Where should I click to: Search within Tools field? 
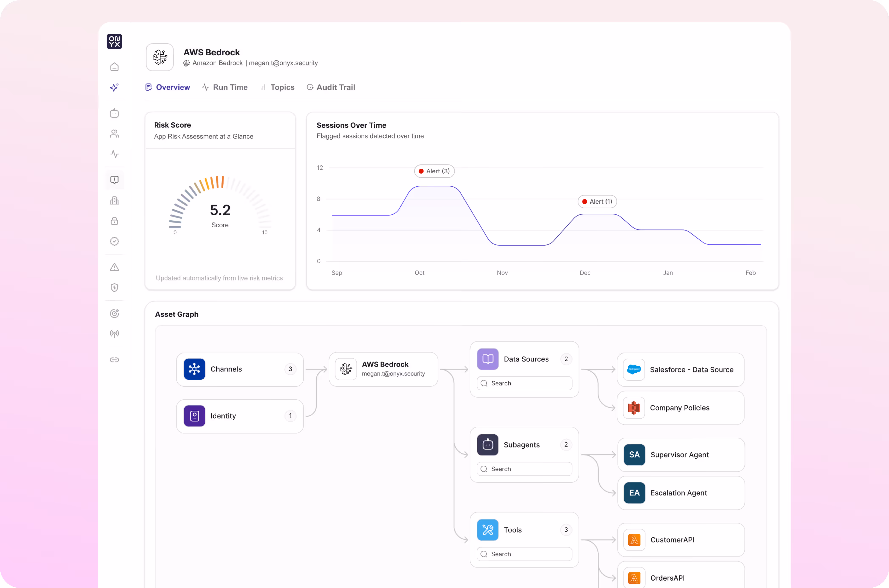point(524,554)
